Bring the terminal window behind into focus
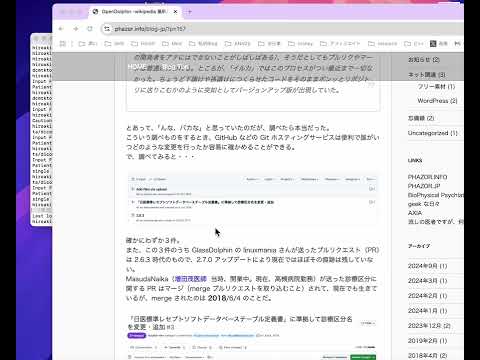480x360 pixels. (42, 130)
